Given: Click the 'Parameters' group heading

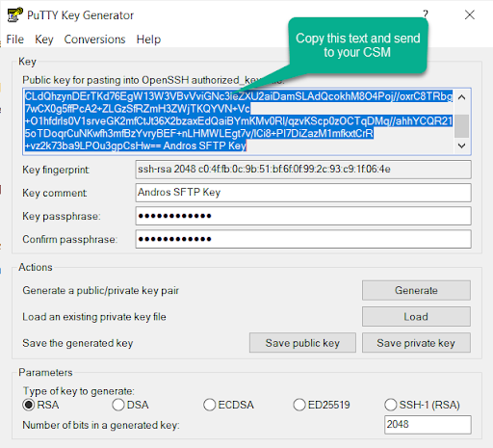Looking at the screenshot, I should click(x=45, y=373).
